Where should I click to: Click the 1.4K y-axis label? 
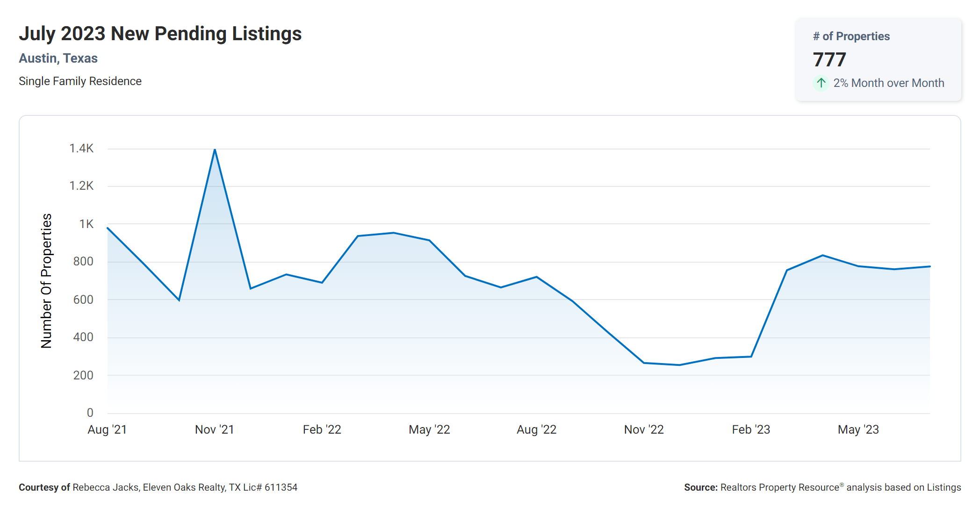click(81, 149)
